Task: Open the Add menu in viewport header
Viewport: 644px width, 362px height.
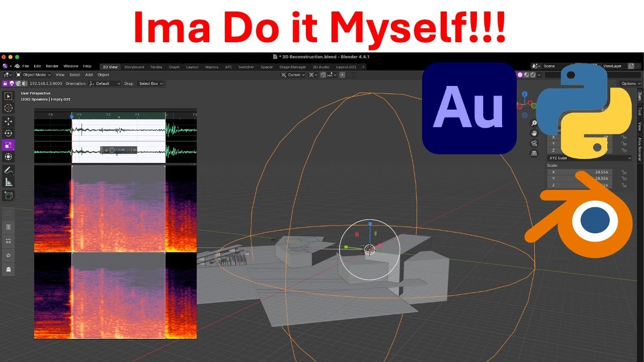Action: [x=89, y=75]
